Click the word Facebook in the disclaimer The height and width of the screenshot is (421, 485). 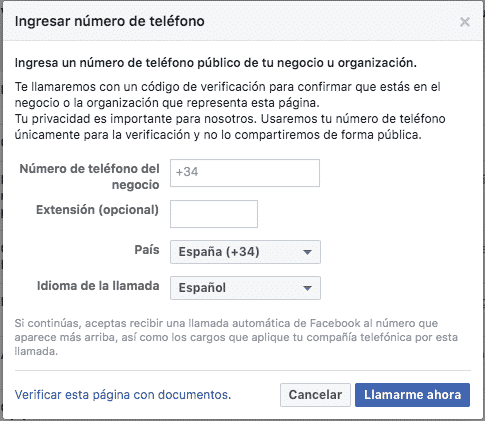point(336,323)
